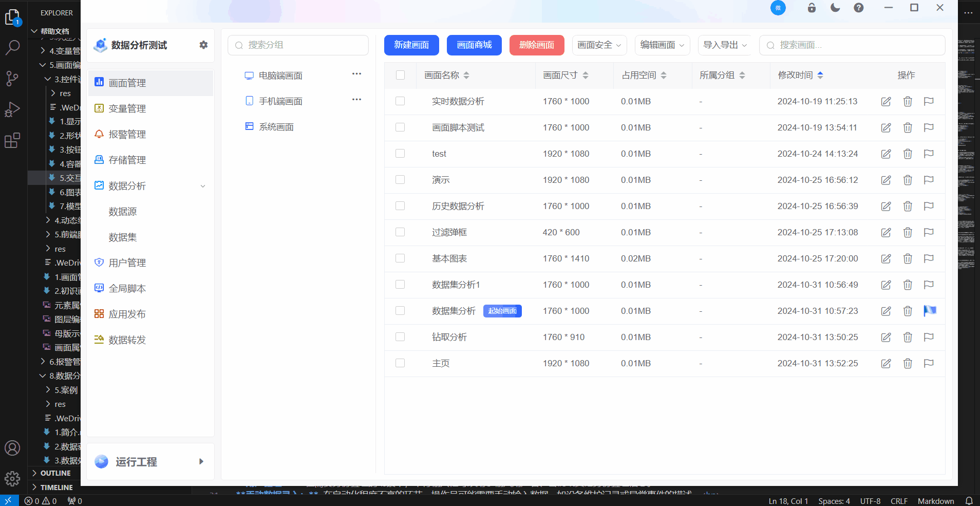The image size is (980, 506).
Task: Collapse the 数据分析 section chevron
Action: point(203,186)
